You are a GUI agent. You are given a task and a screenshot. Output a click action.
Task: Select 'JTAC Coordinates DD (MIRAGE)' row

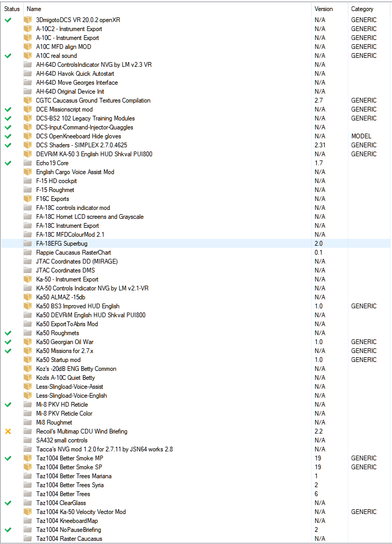[x=196, y=261]
